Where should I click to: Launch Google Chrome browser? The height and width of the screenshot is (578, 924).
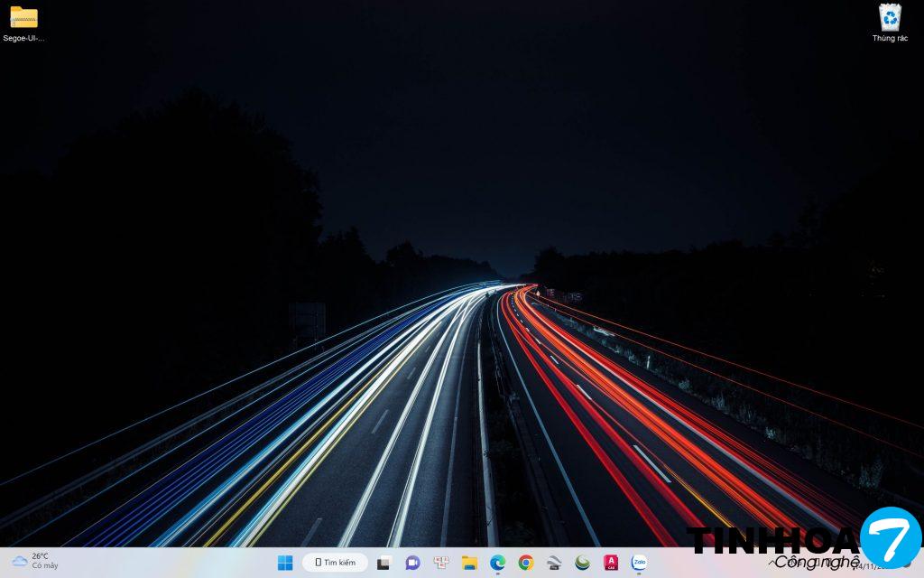click(x=526, y=563)
